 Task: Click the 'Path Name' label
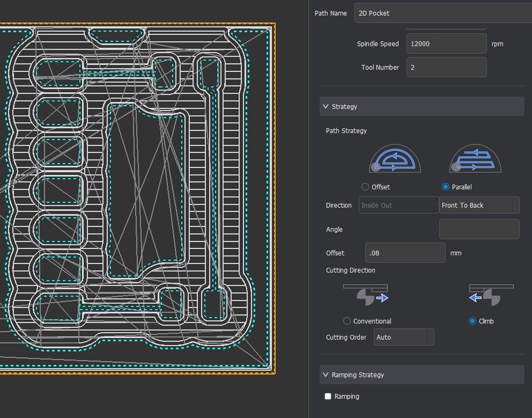click(330, 13)
